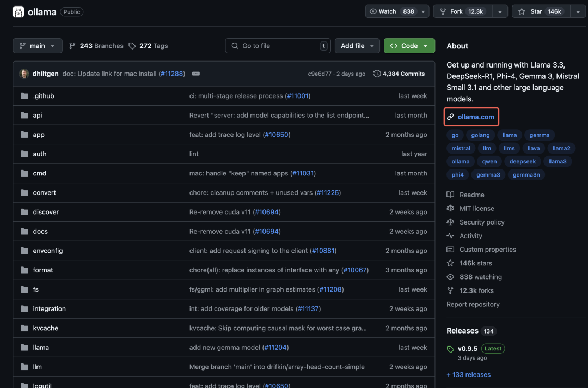Click the folder icon for docs

(24, 231)
